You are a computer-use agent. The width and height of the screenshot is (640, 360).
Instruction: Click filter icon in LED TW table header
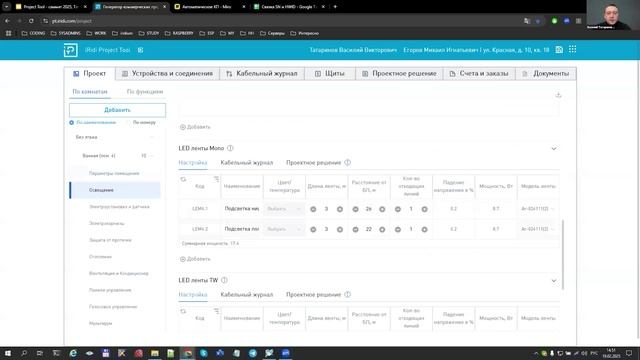coord(216,311)
